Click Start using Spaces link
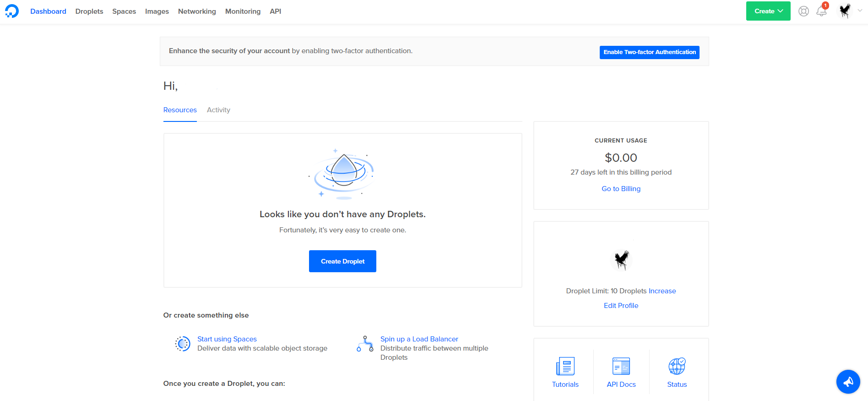Viewport: 868px width, 401px height. [x=227, y=339]
